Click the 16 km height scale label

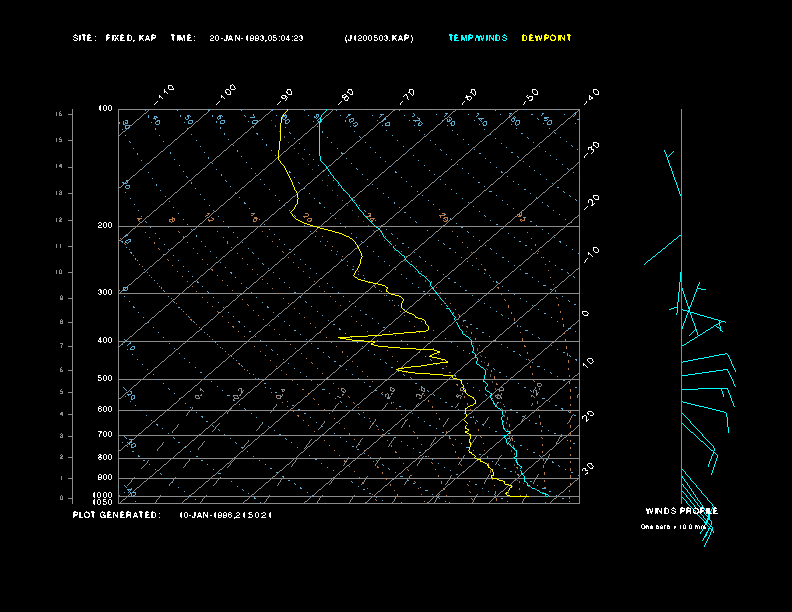click(59, 114)
